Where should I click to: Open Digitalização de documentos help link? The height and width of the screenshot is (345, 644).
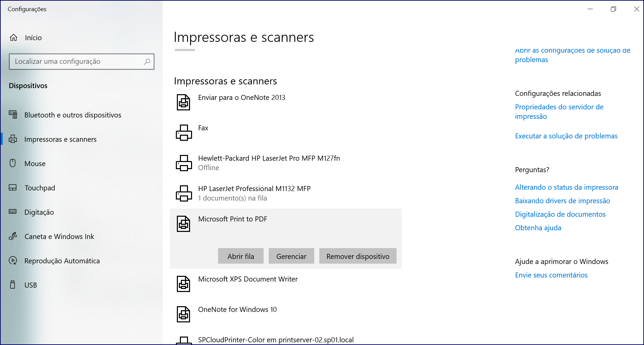point(560,214)
